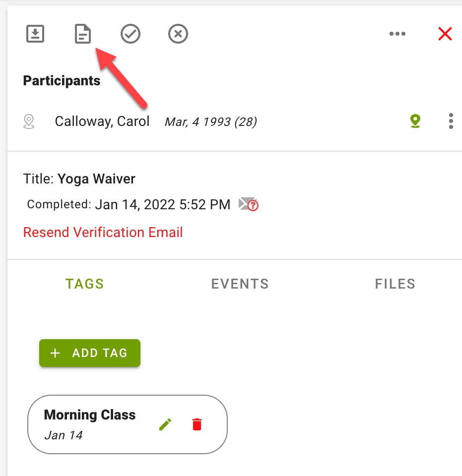
Task: Toggle the green check-in pin icon
Action: [x=415, y=121]
